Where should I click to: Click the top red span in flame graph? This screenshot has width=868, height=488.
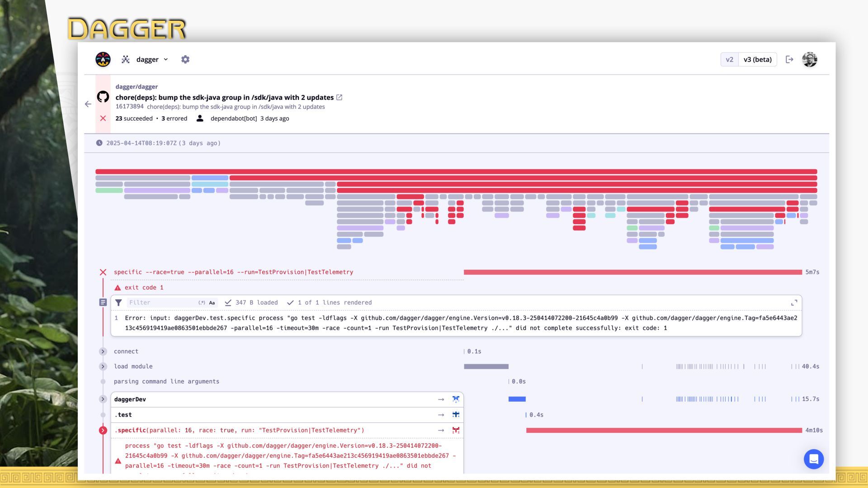pos(456,172)
